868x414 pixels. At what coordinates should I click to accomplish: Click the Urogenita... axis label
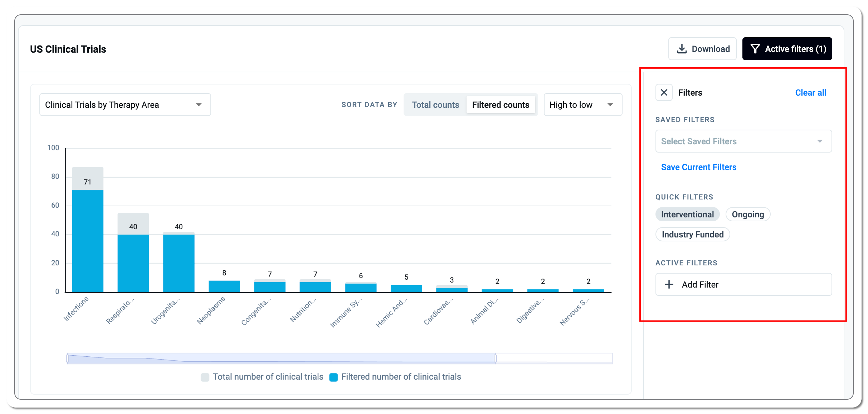165,312
